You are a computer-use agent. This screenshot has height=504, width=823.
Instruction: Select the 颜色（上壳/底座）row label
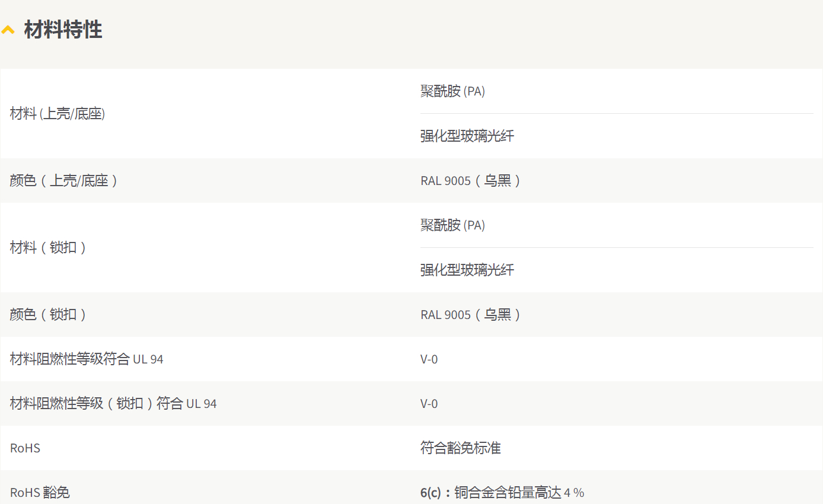[63, 181]
